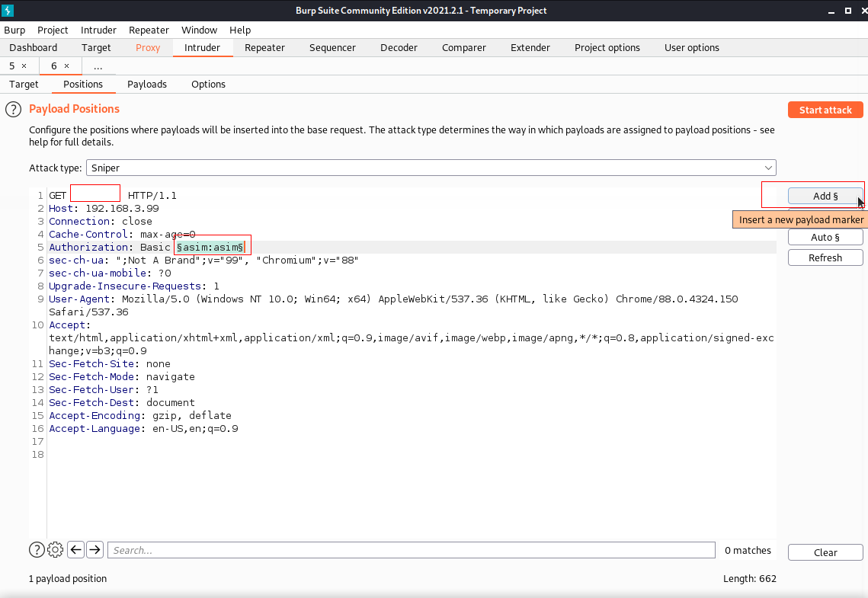Image resolution: width=868 pixels, height=598 pixels.
Task: Open the Project menu
Action: (x=53, y=30)
